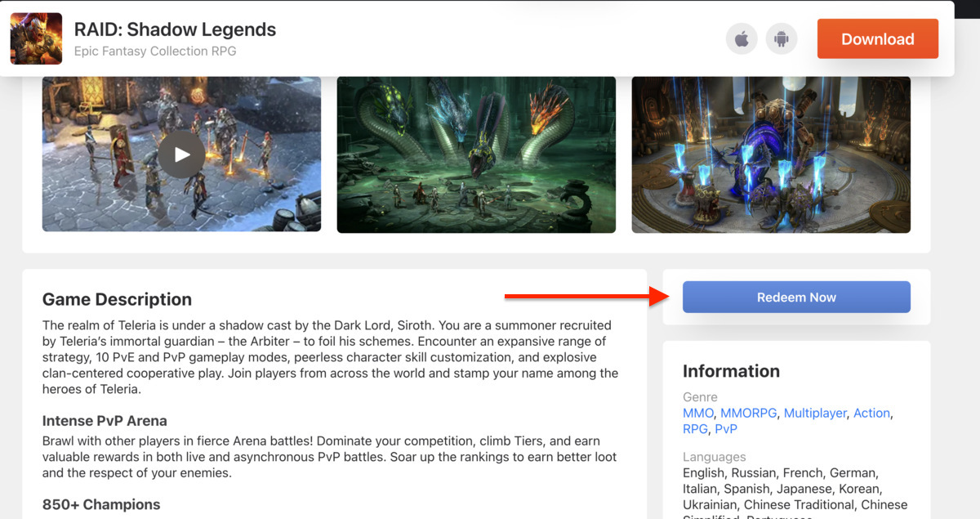View the summoning portal screenshot

pyautogui.click(x=771, y=154)
